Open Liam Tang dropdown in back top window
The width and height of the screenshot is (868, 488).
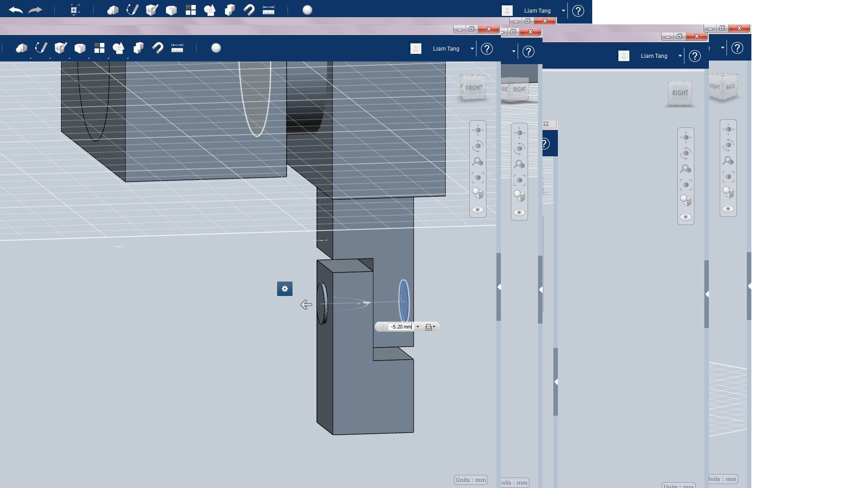pos(563,10)
